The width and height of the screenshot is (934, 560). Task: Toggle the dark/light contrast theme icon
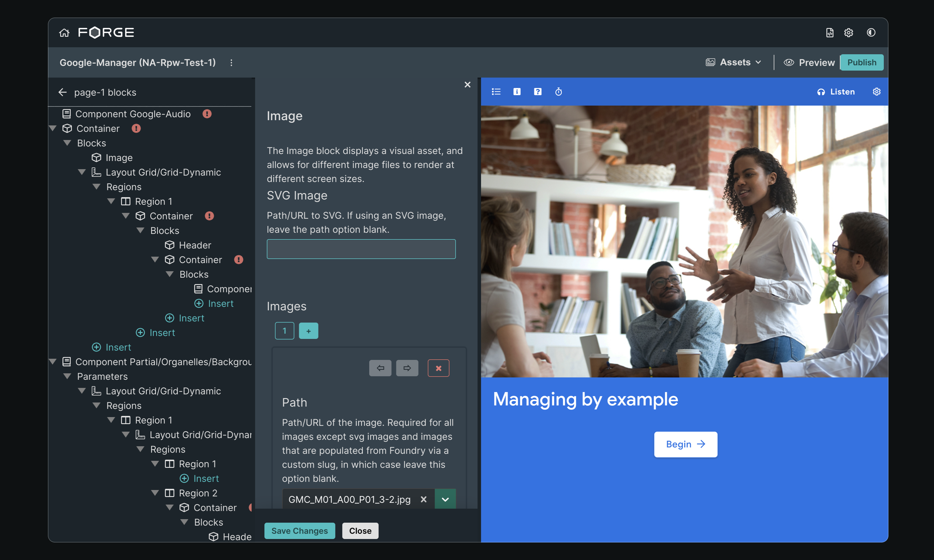[x=871, y=33]
